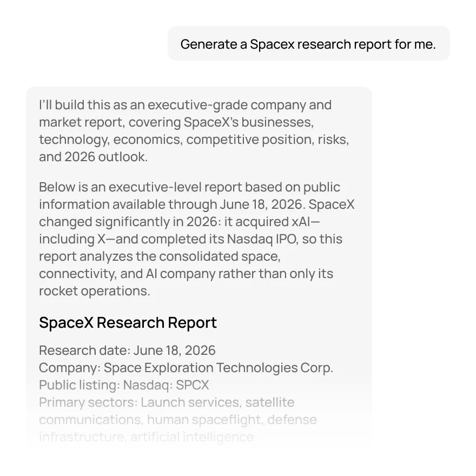Click the faded 'communications, human spaceflight, defense' line
The width and height of the screenshot is (476, 476).
(178, 420)
